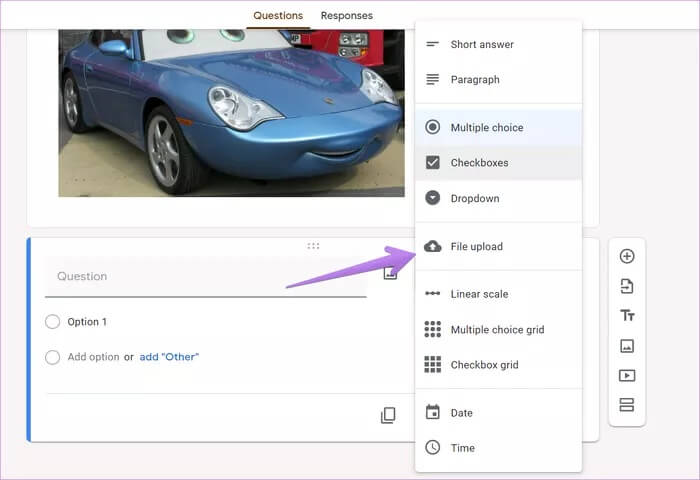Click the Add section sidebar icon

[x=627, y=405]
